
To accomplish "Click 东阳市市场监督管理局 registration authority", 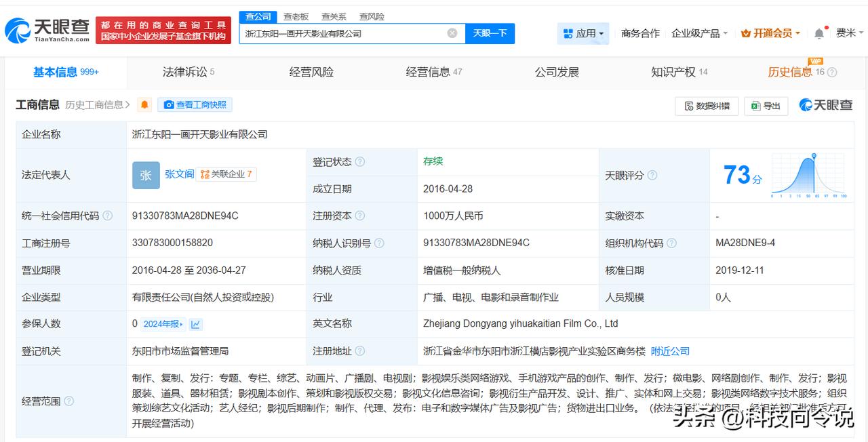I will point(180,351).
